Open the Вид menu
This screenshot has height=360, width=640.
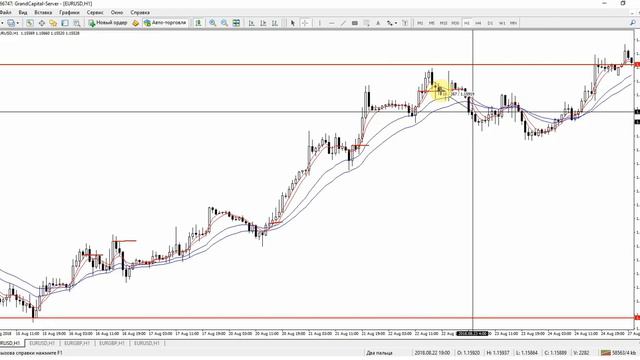click(x=23, y=12)
